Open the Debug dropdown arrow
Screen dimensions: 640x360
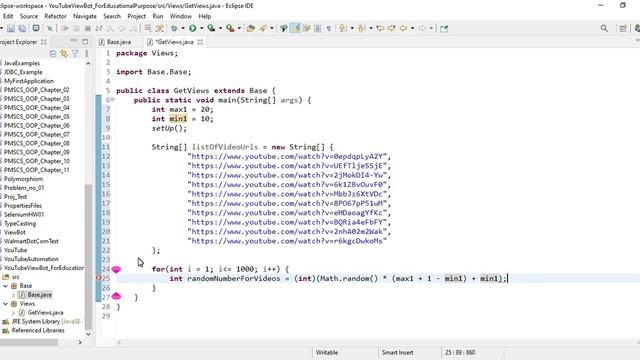(183, 28)
